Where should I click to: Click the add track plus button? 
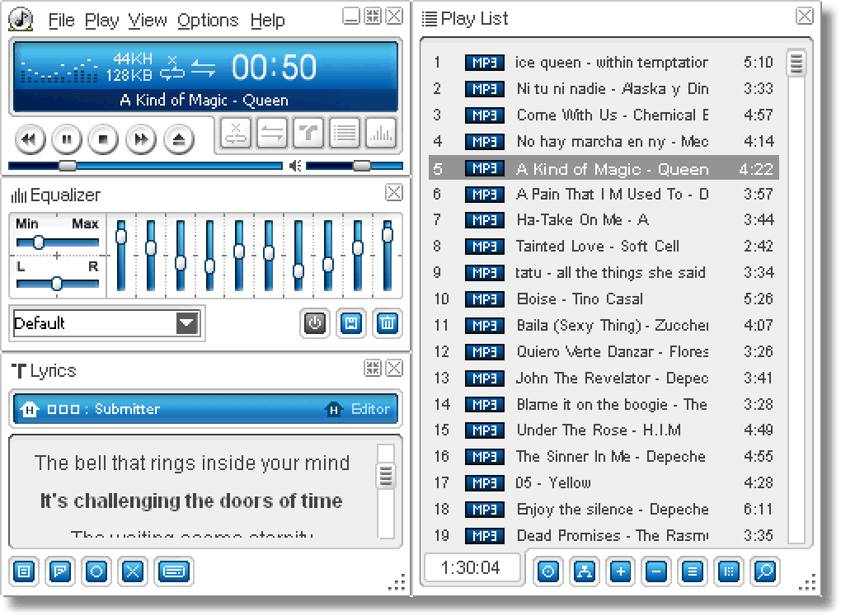pos(621,571)
